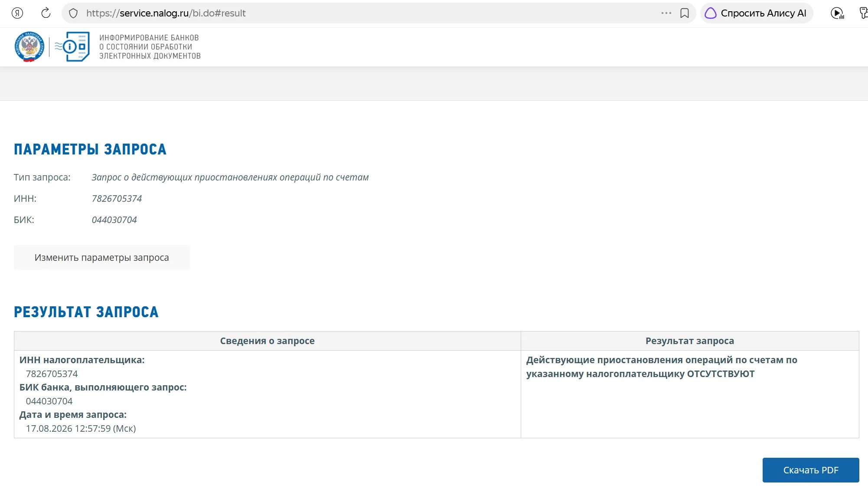This screenshot has width=868, height=489.
Task: Click the service title Информирование банков
Action: point(150,47)
